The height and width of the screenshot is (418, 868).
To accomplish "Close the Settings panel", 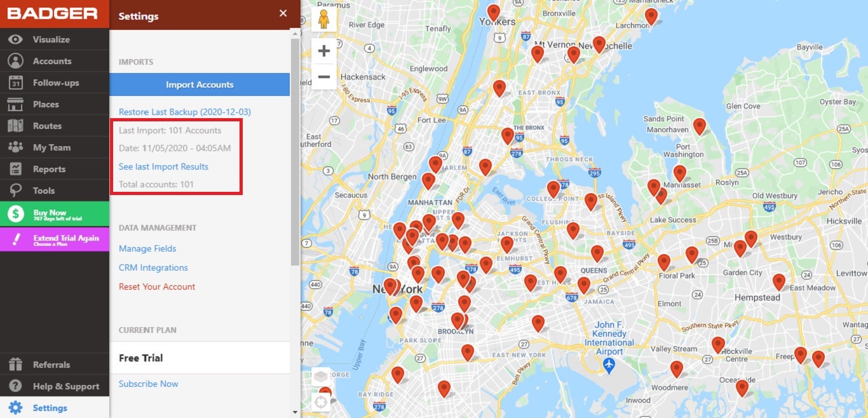I will 283,13.
